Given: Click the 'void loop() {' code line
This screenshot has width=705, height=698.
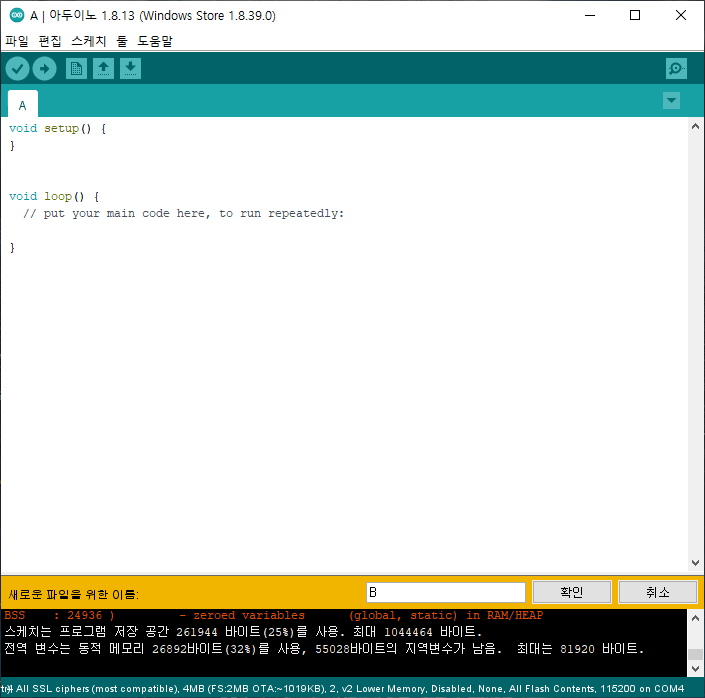Looking at the screenshot, I should [x=54, y=197].
